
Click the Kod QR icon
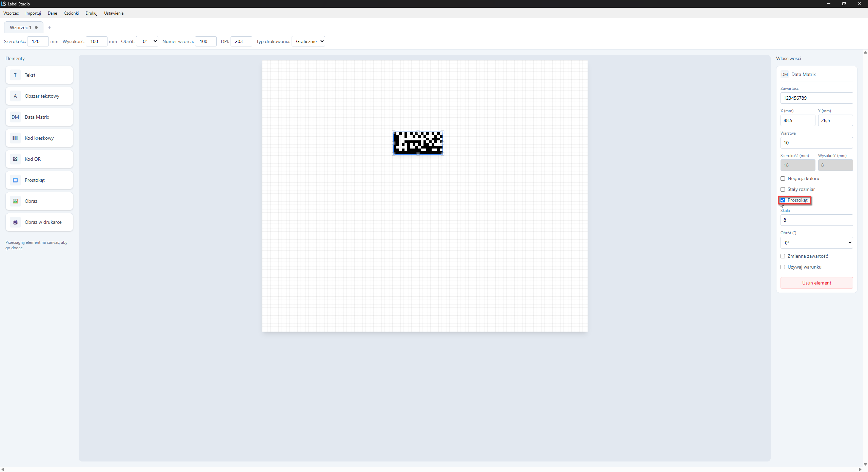click(15, 159)
